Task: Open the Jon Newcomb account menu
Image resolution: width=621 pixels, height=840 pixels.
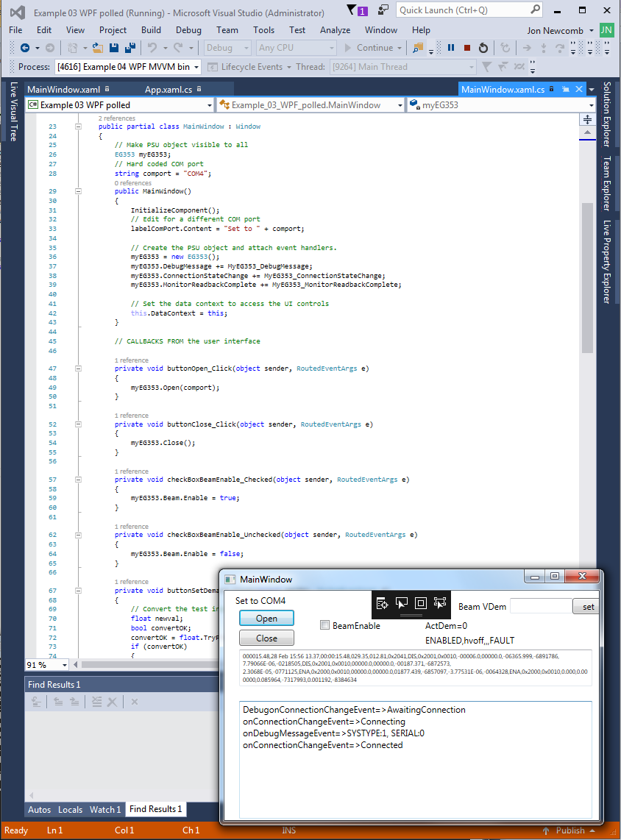Action: click(x=560, y=31)
